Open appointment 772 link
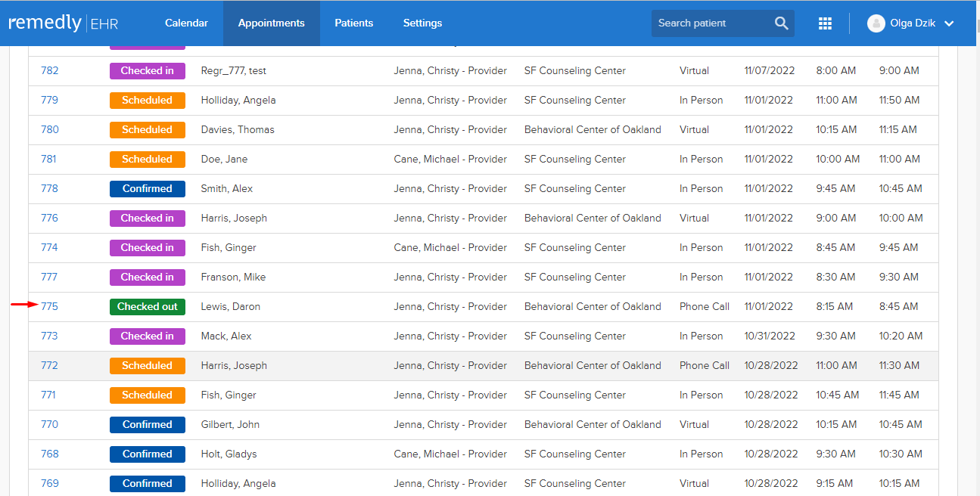Viewport: 980px width, 496px height. pyautogui.click(x=49, y=365)
